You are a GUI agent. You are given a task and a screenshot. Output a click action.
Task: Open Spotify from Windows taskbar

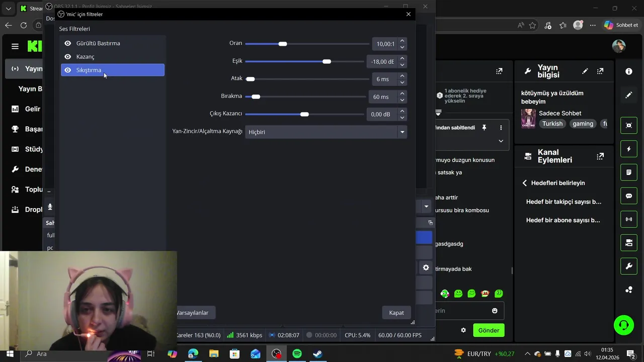pyautogui.click(x=297, y=354)
